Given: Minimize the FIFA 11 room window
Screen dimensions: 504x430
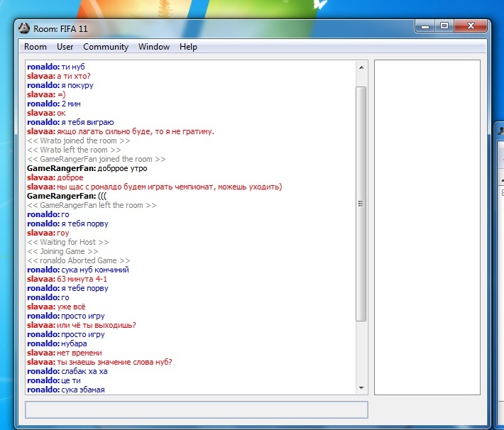Looking at the screenshot, I should pyautogui.click(x=425, y=26).
